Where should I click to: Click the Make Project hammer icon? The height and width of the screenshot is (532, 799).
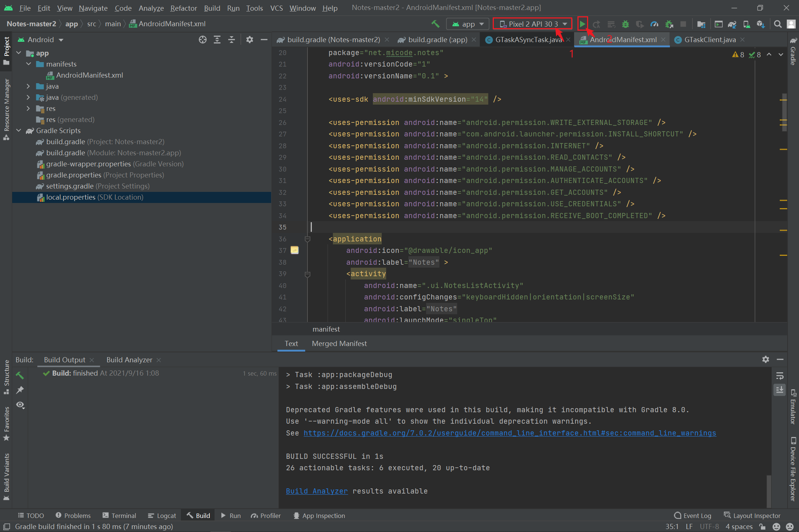tap(435, 24)
